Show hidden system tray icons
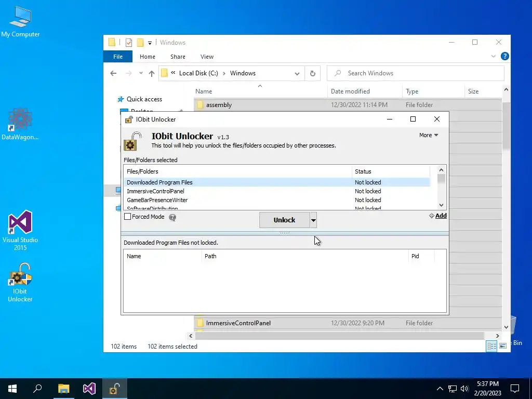 tap(440, 389)
